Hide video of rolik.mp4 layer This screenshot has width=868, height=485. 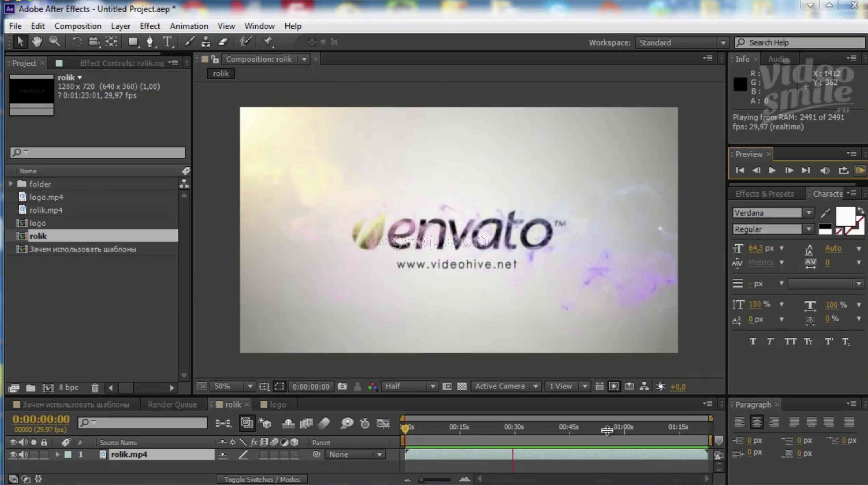[x=13, y=454]
